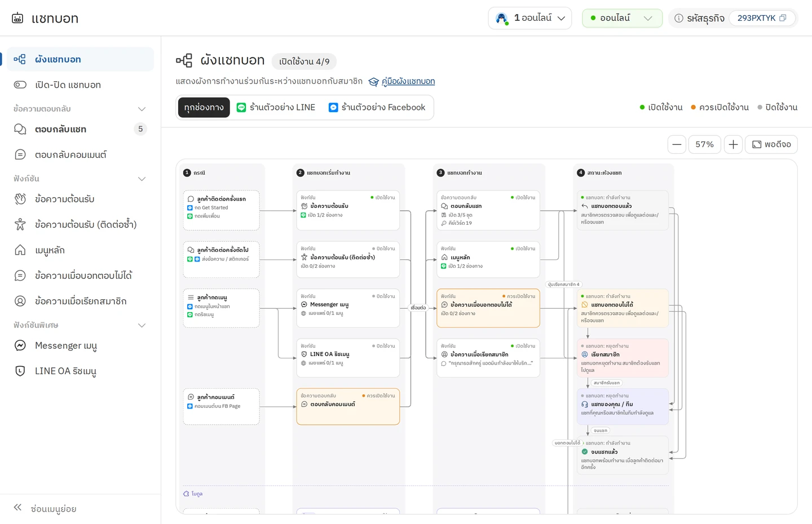Select the ทุกช่องทาง tab
This screenshot has width=812, height=524.
[x=204, y=107]
